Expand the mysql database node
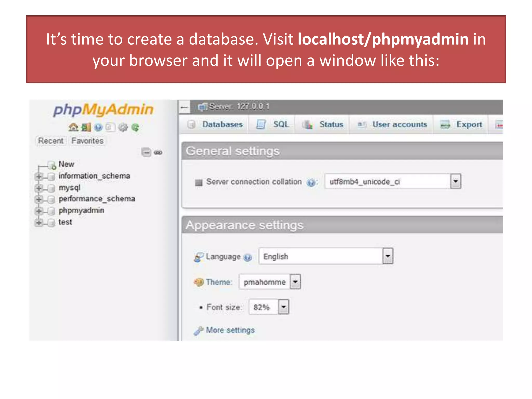Screen dimensions: 532x399 tap(39, 188)
